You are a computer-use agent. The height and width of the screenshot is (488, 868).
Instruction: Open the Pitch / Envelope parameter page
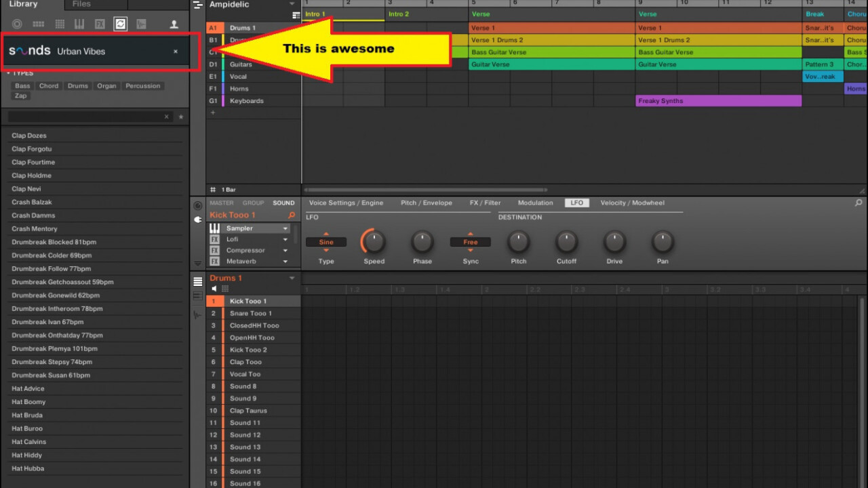426,203
